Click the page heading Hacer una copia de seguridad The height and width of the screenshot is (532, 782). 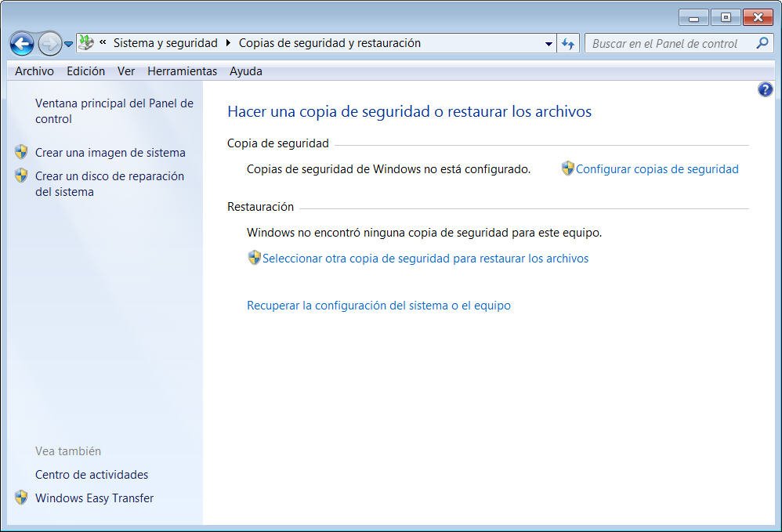click(410, 111)
